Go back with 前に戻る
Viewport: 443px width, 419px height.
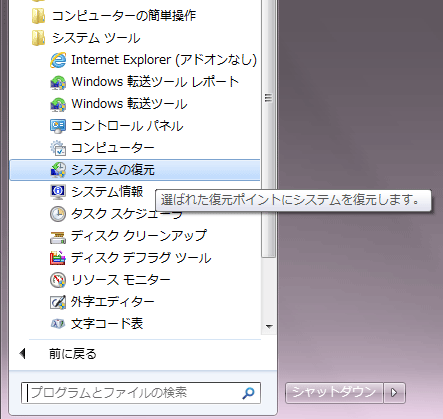click(73, 354)
